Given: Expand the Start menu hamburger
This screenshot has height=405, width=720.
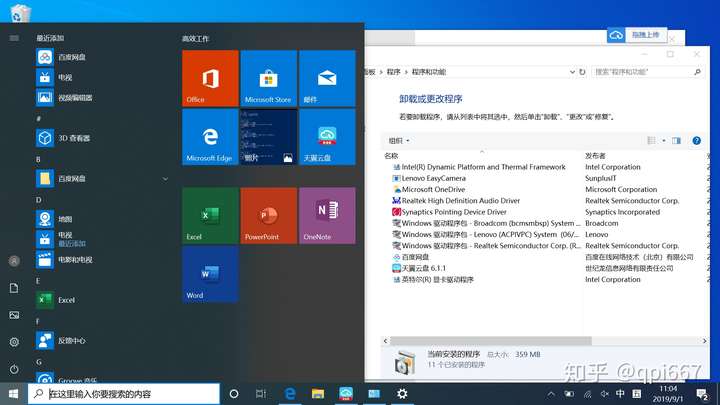Looking at the screenshot, I should pos(14,38).
